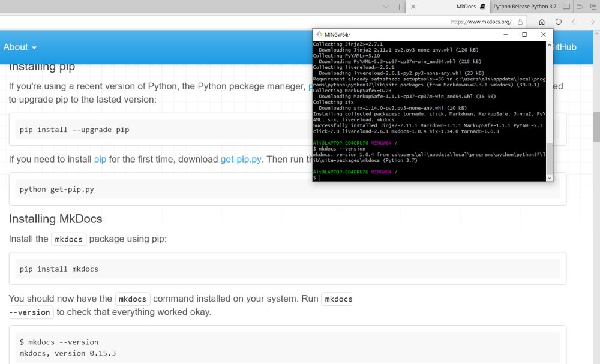Viewport: 600px width, 364px height.
Task: Click the Git icon in MINGW64 title bar
Action: (317, 35)
